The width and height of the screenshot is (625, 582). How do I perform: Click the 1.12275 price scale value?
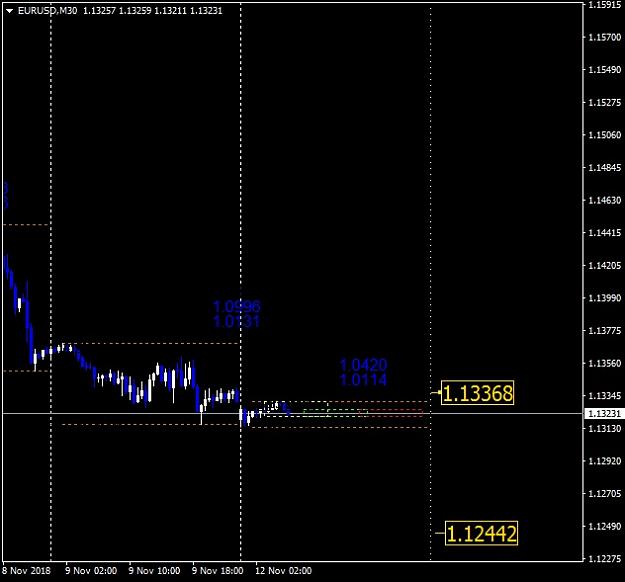605,558
